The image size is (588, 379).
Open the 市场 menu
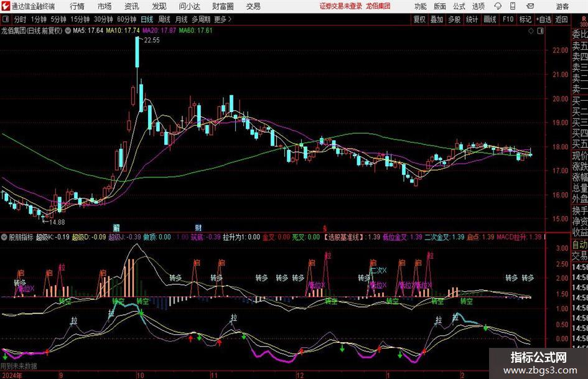pyautogui.click(x=105, y=6)
